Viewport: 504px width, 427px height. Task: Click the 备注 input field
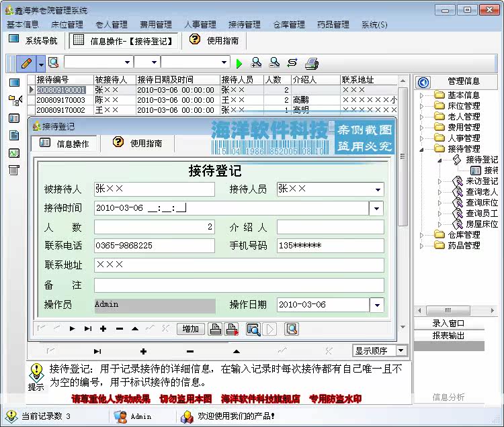[239, 285]
